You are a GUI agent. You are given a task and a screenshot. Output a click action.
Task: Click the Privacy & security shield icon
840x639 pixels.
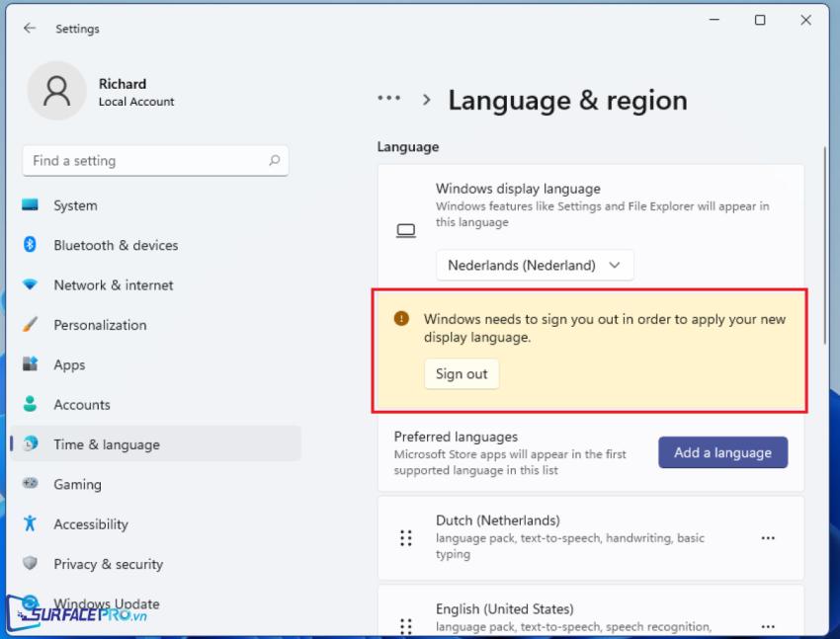pos(30,563)
